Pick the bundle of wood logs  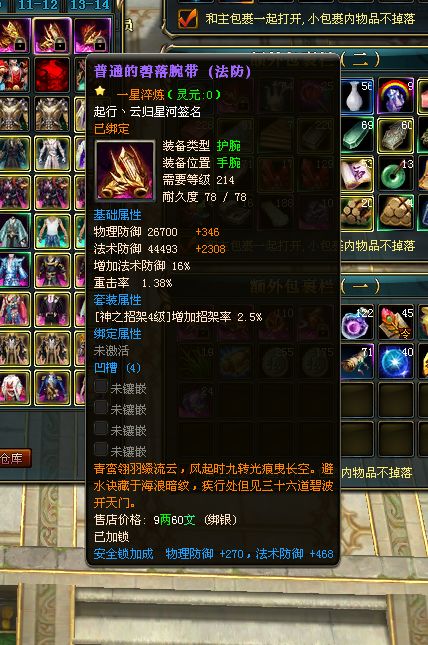click(357, 213)
